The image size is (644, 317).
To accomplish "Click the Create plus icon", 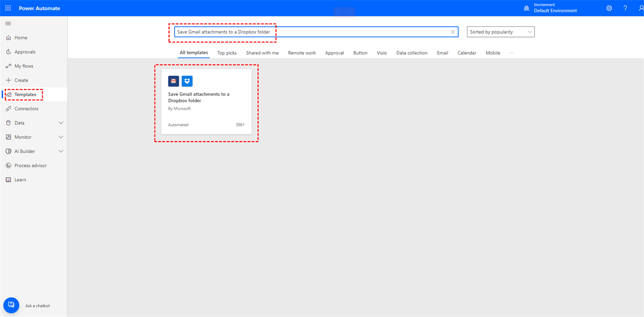I will click(8, 80).
